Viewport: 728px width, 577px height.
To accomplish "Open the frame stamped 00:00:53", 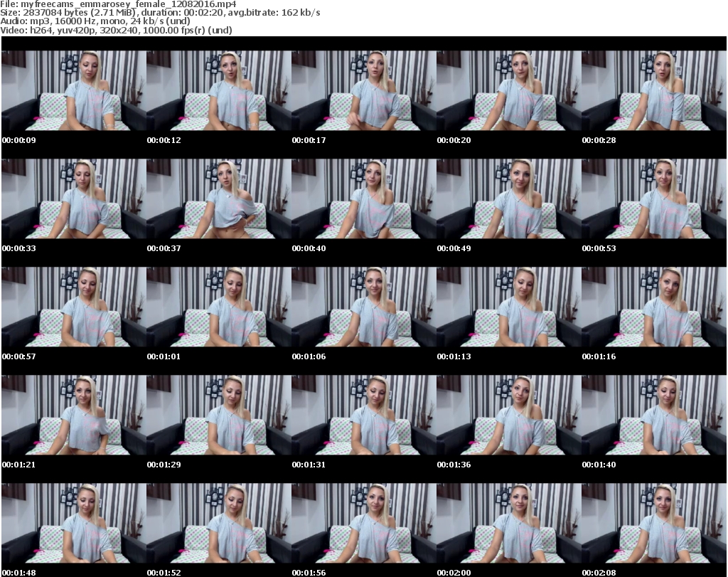I will click(x=654, y=198).
